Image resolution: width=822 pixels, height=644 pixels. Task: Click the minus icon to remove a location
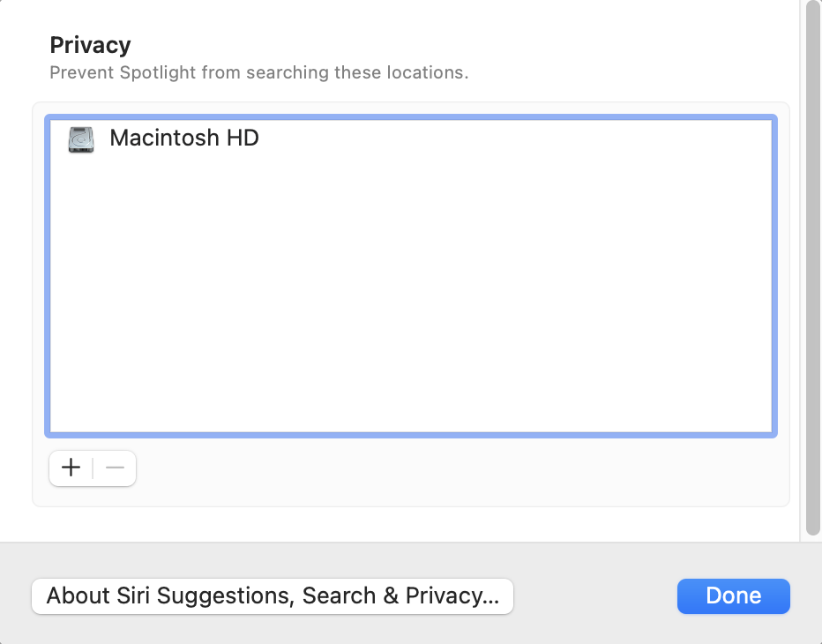(x=115, y=468)
